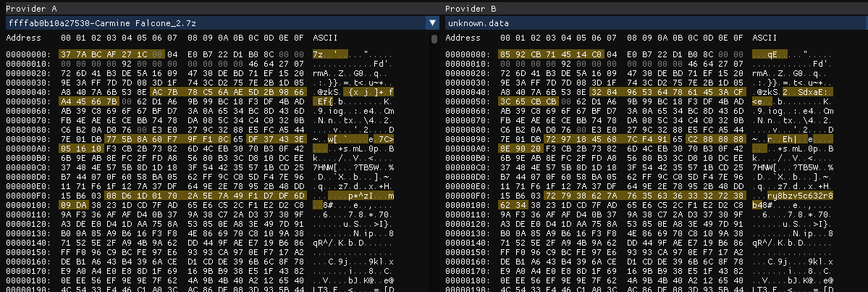The height and width of the screenshot is (292, 868).
Task: Select first byte 85 in Provider B
Action: click(507, 54)
